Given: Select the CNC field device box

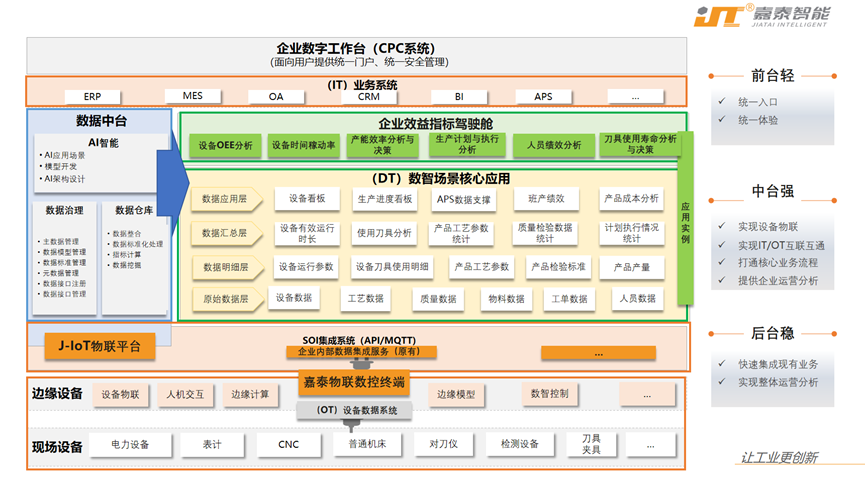Looking at the screenshot, I should coord(288,445).
